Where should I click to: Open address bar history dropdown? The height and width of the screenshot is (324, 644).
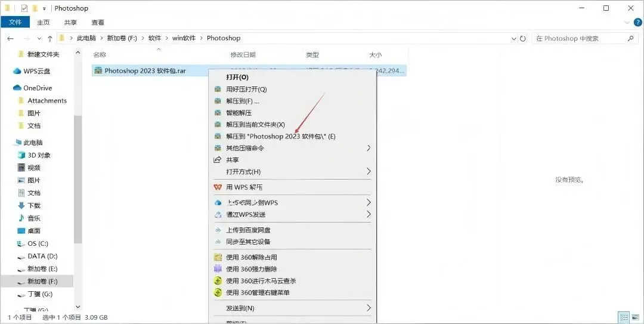[514, 38]
